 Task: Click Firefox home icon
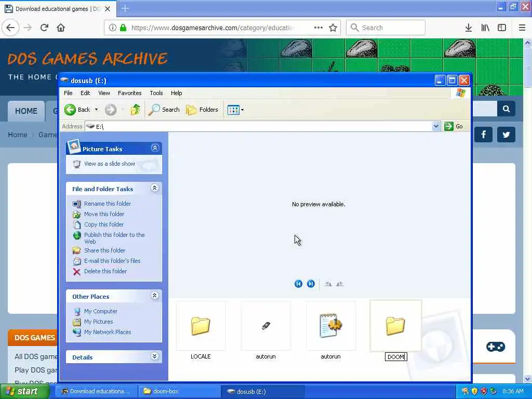click(61, 28)
